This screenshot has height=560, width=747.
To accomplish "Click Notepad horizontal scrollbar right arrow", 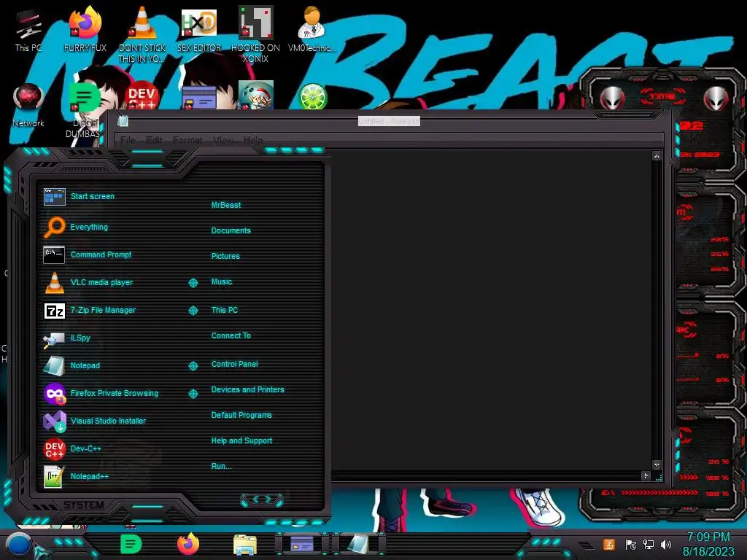I will pyautogui.click(x=646, y=475).
